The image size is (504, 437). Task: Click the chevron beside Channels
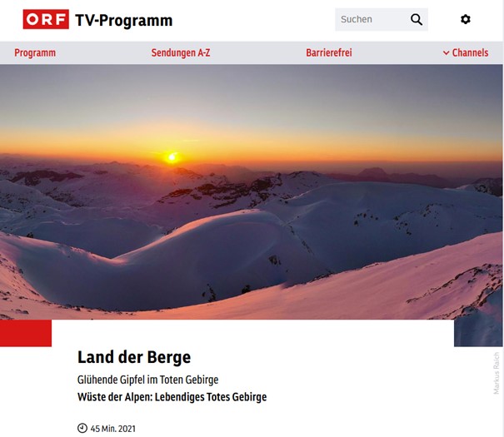(x=447, y=53)
